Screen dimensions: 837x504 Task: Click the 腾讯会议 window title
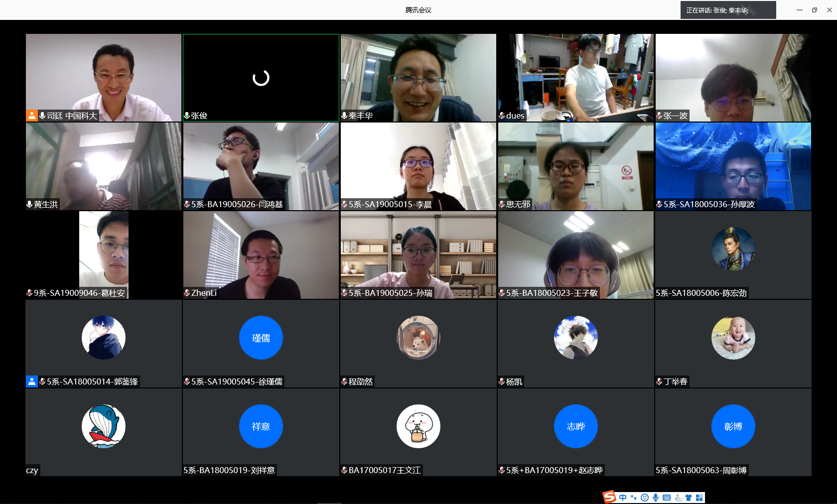click(418, 10)
